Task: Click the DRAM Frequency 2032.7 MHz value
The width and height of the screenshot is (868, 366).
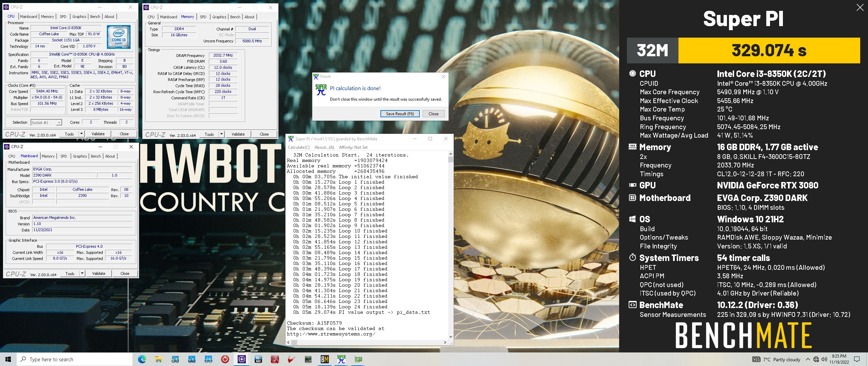Action: coord(223,55)
